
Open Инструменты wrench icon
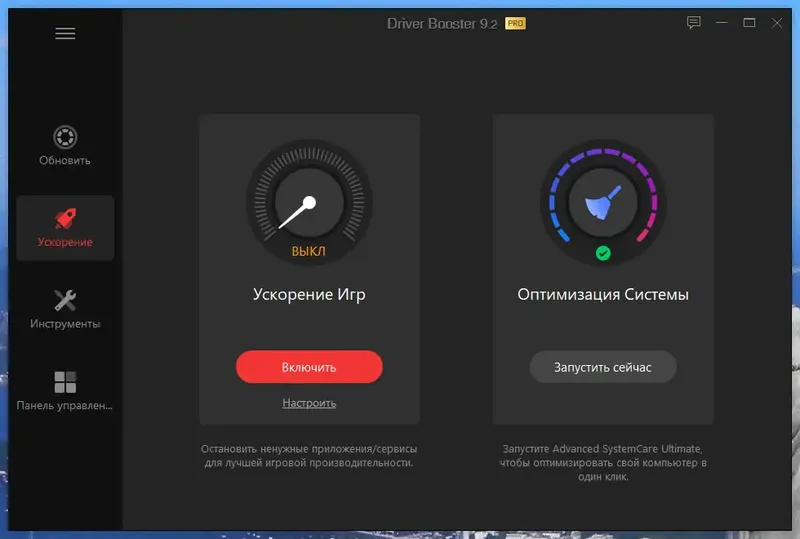[x=65, y=300]
